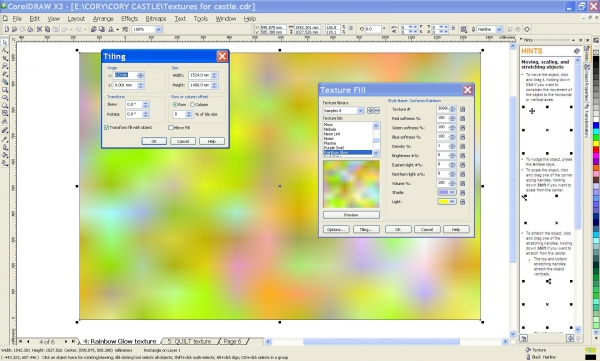Open the Bitmaps menu
Viewport: 600px width, 361px height.
pyautogui.click(x=156, y=18)
